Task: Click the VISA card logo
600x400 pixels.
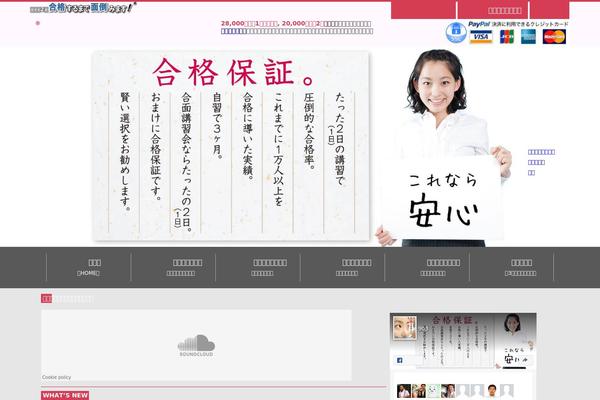Action: point(481,37)
